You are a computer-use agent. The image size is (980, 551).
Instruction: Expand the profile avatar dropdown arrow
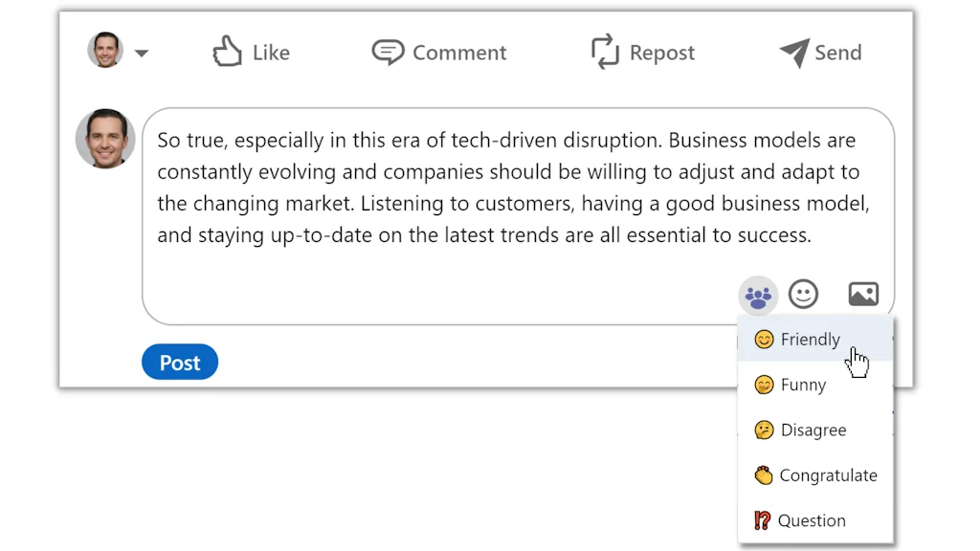pos(139,53)
